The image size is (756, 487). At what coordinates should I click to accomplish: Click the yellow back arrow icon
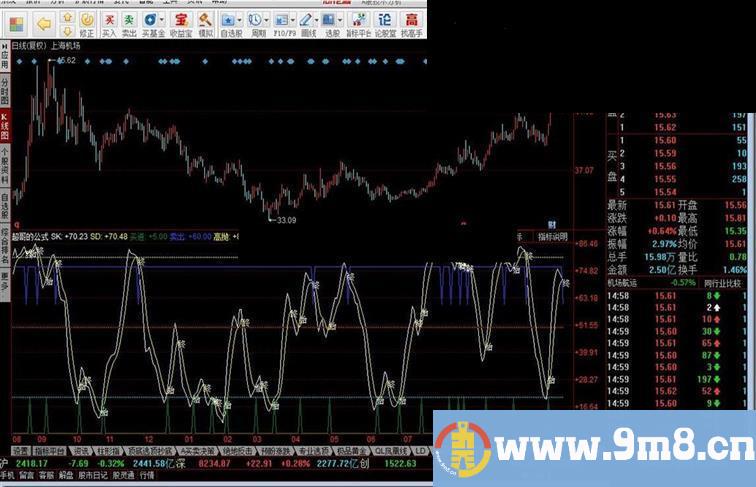43,21
